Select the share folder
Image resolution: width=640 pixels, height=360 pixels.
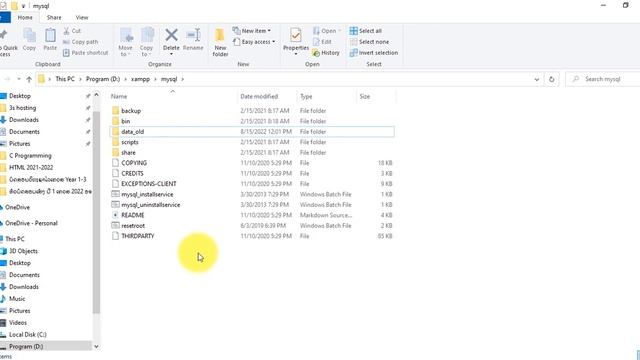[x=252, y=153]
